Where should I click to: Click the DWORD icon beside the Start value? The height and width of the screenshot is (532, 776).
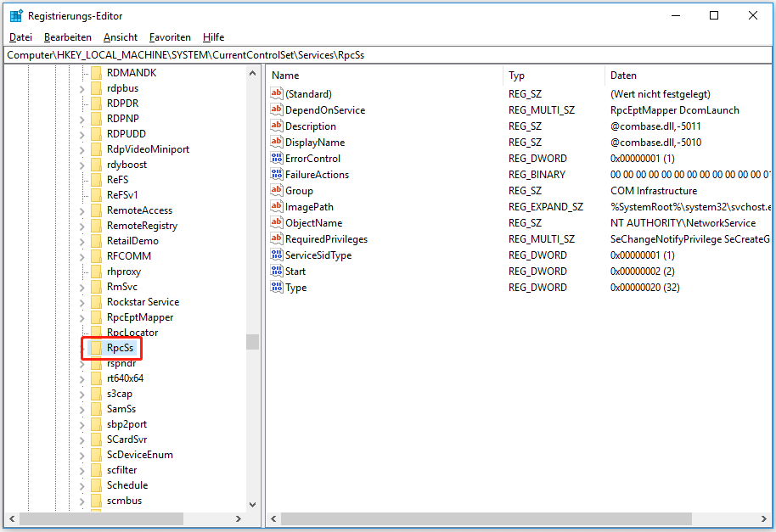tap(276, 272)
